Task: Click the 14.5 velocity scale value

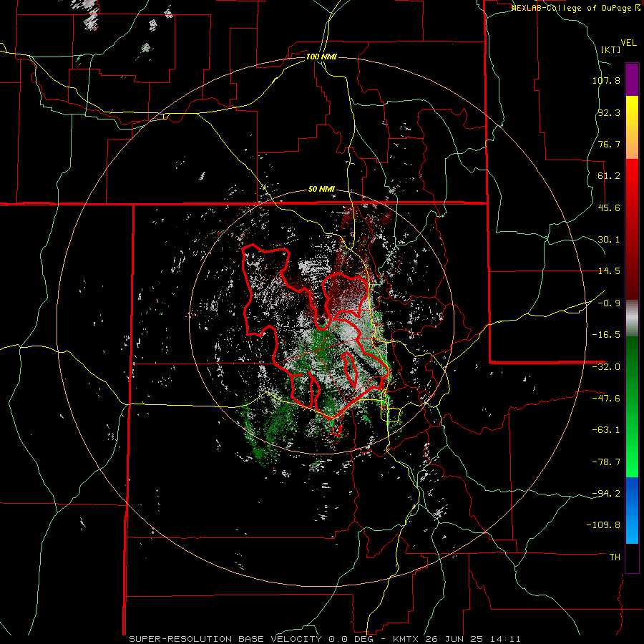Action: point(609,271)
